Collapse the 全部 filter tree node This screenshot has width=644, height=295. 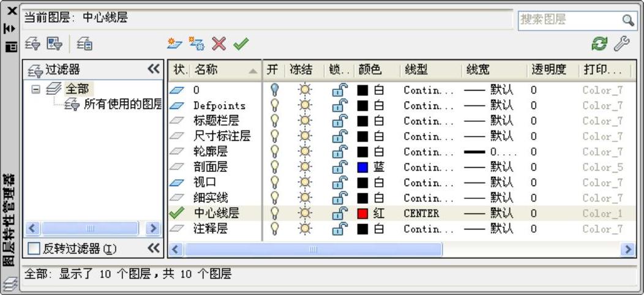(x=36, y=89)
